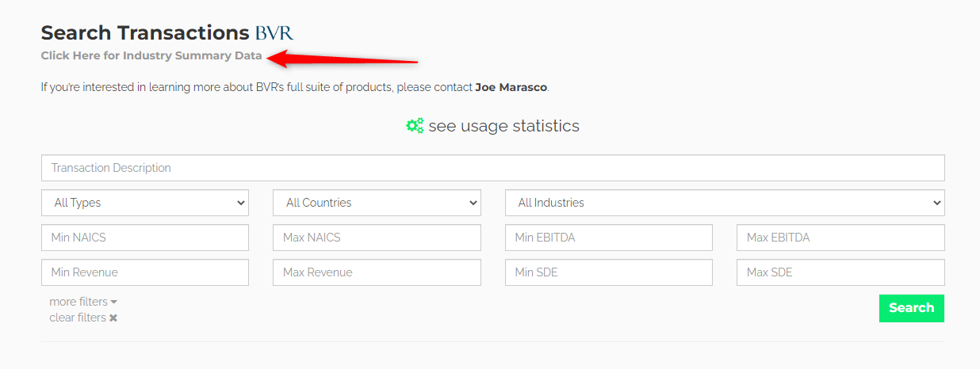Open Click Here for Industry Summary Data link
Screen dimensions: 980x369
pyautogui.click(x=151, y=56)
